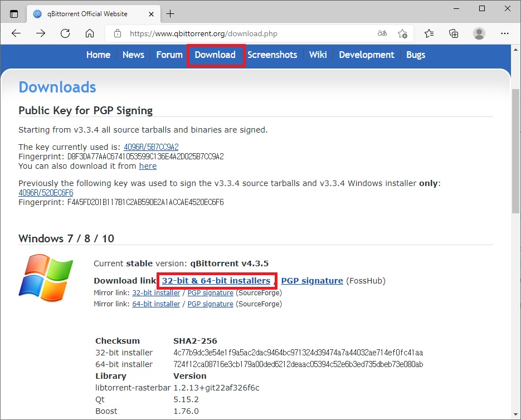The height and width of the screenshot is (420, 521).
Task: Click the 'qBittorrent v4.3.5' version text
Action: tap(229, 263)
